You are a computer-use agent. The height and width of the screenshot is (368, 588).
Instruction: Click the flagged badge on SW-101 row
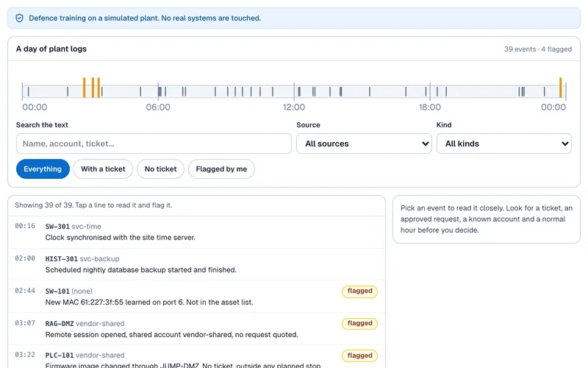pyautogui.click(x=359, y=291)
